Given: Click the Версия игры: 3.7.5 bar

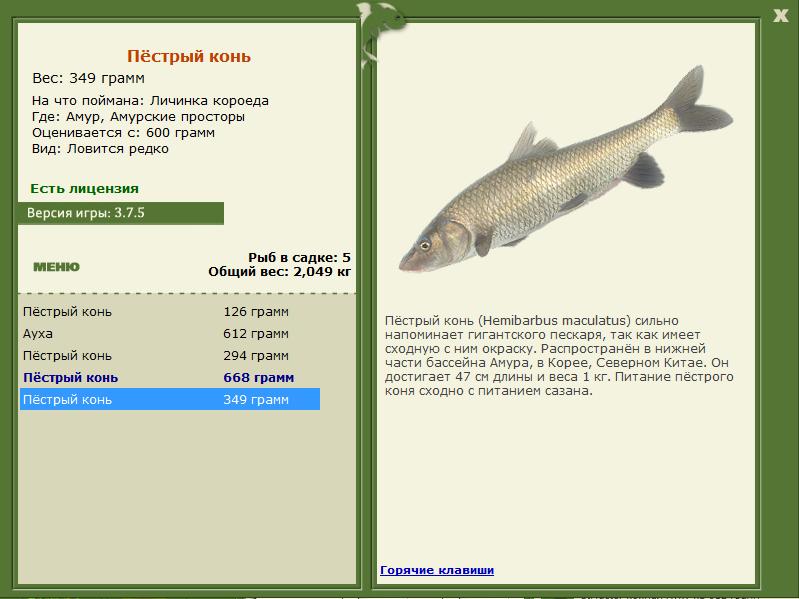Looking at the screenshot, I should coord(121,213).
